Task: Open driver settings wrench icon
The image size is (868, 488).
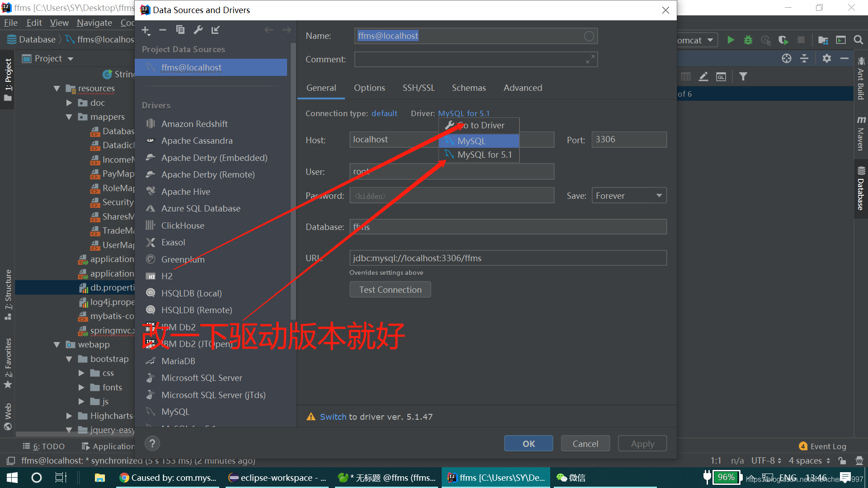Action: [198, 30]
